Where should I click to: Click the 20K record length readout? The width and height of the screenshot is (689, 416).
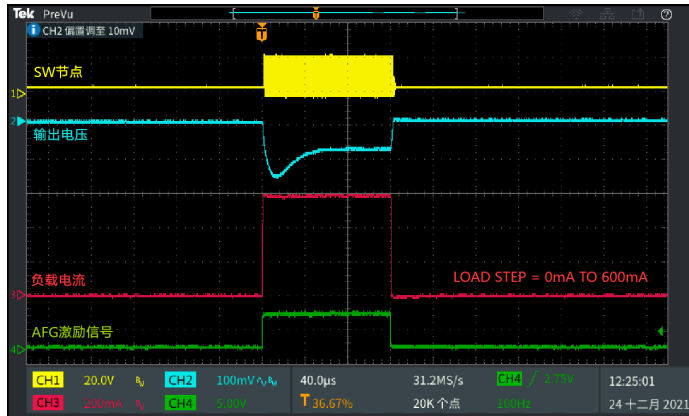[x=436, y=403]
